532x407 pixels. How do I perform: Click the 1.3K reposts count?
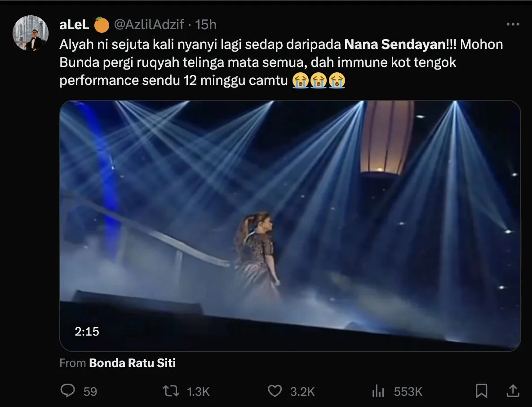[x=198, y=392]
